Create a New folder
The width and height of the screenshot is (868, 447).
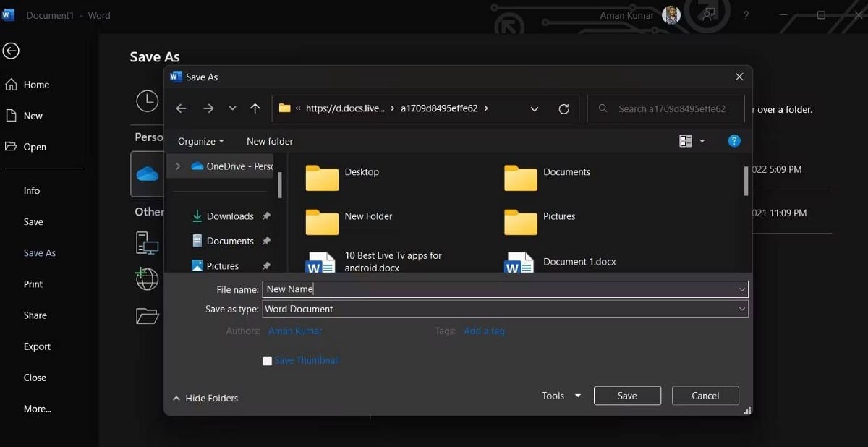[270, 141]
